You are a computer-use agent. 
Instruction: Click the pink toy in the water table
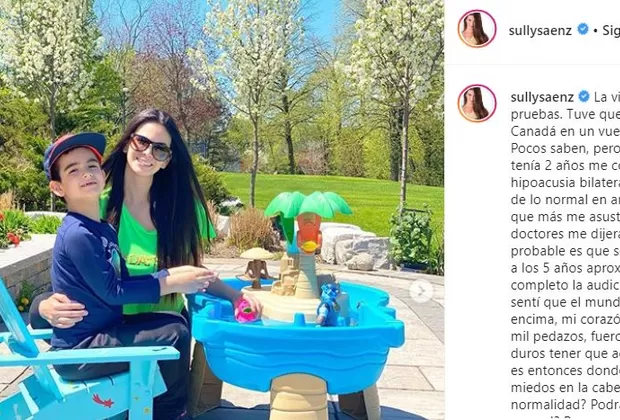(245, 310)
